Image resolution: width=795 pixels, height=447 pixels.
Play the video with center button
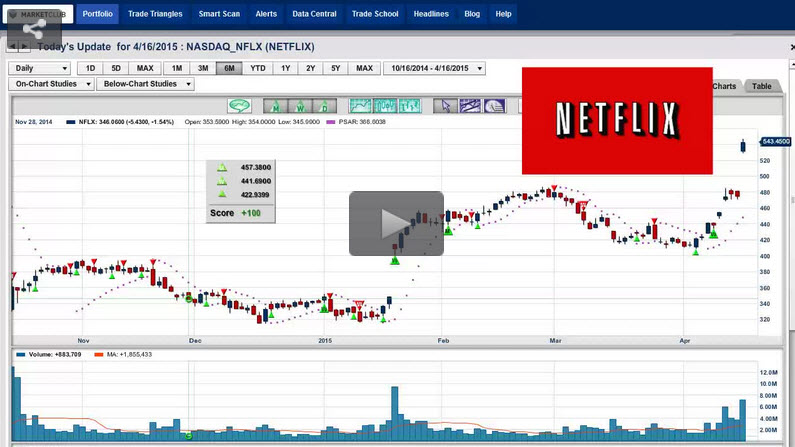396,223
